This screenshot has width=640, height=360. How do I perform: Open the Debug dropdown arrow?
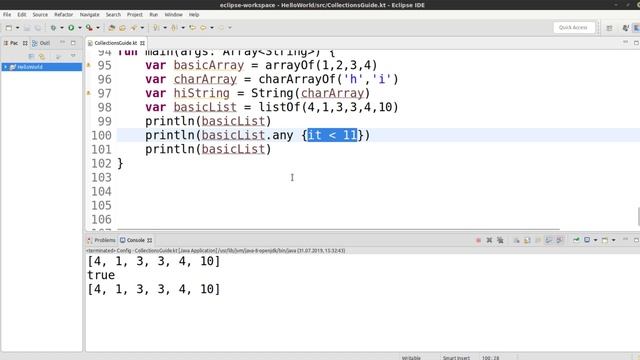point(62,28)
